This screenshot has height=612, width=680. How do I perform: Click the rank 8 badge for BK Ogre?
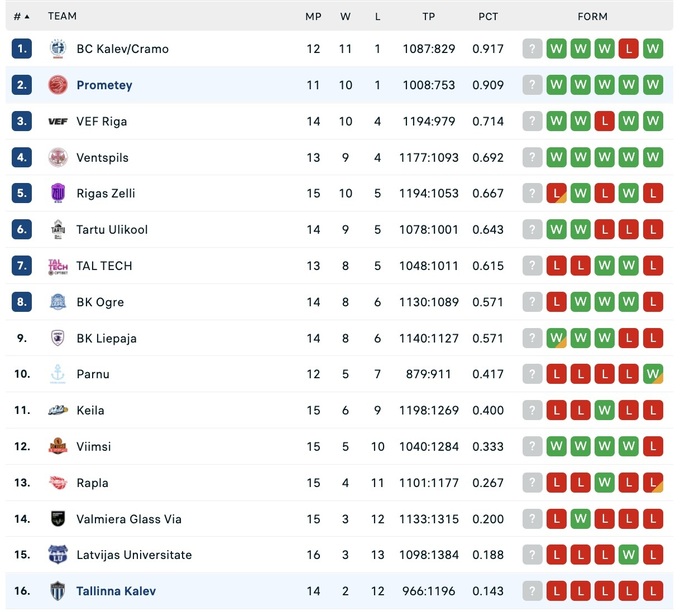(x=22, y=302)
